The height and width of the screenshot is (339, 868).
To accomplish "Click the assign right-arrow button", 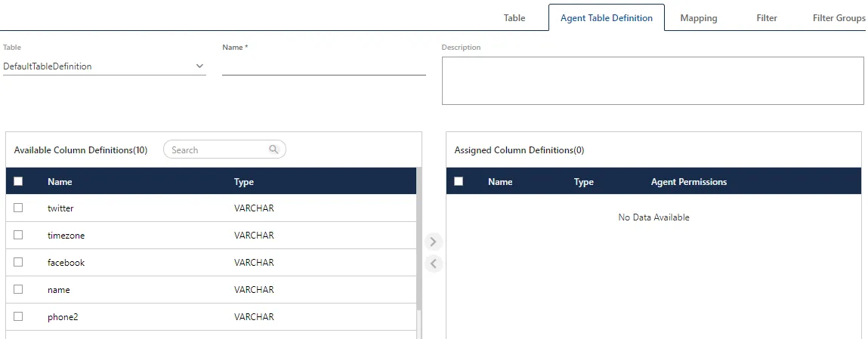I will [434, 242].
